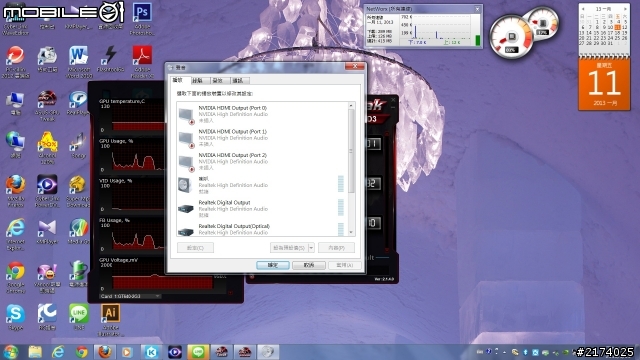Image resolution: width=640 pixels, height=360 pixels.
Task: Click the Properties (P) button
Action: (x=336, y=247)
